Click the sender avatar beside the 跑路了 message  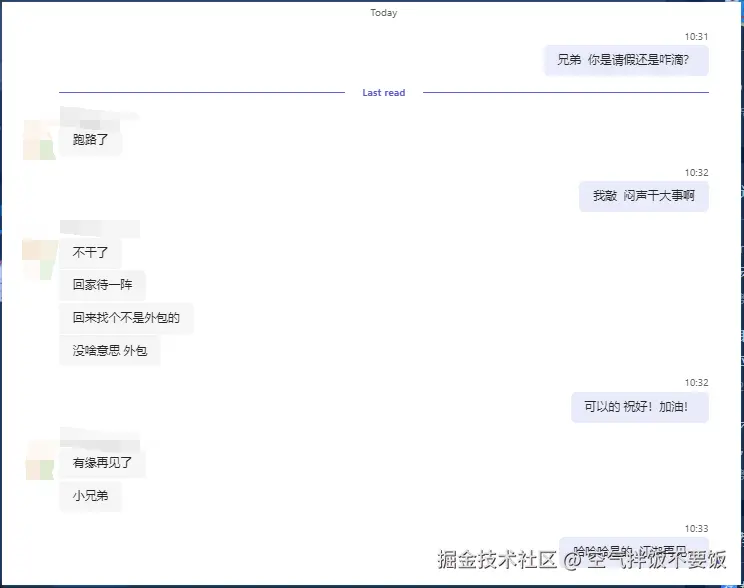(x=39, y=139)
